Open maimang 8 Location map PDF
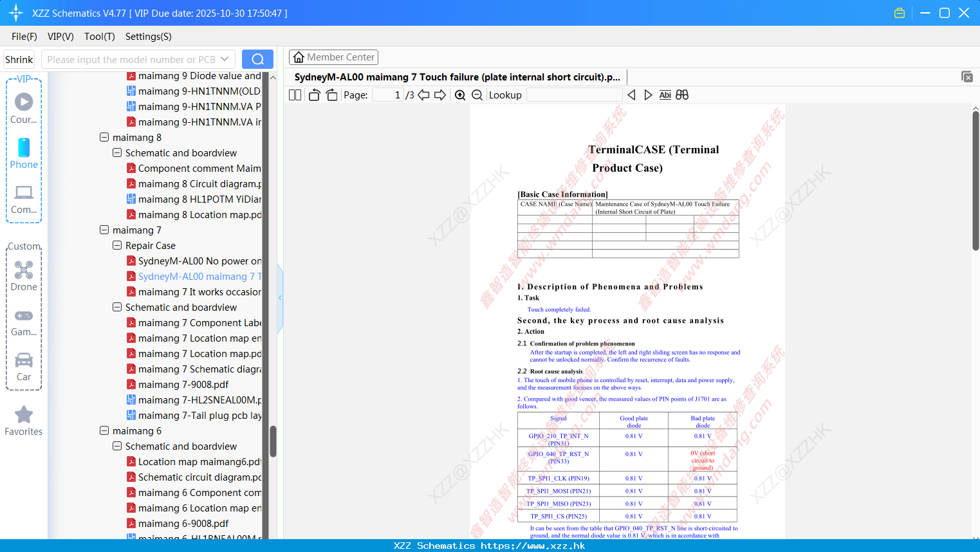980x552 pixels. 194,215
